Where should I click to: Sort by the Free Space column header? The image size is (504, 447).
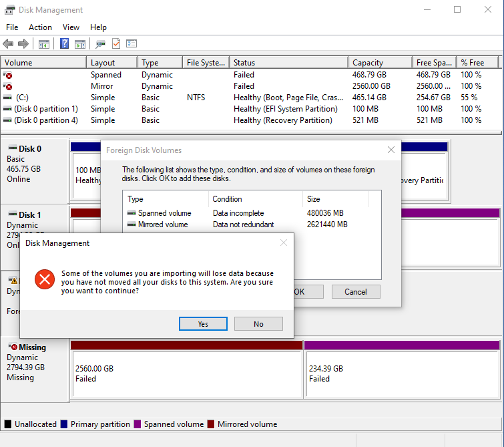coord(434,62)
